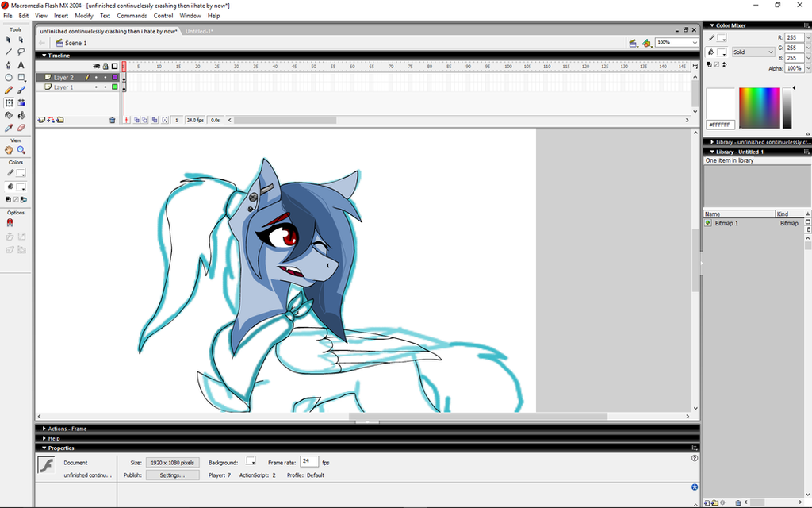Select the Selection arrow tool
This screenshot has height=508, width=812.
click(8, 40)
